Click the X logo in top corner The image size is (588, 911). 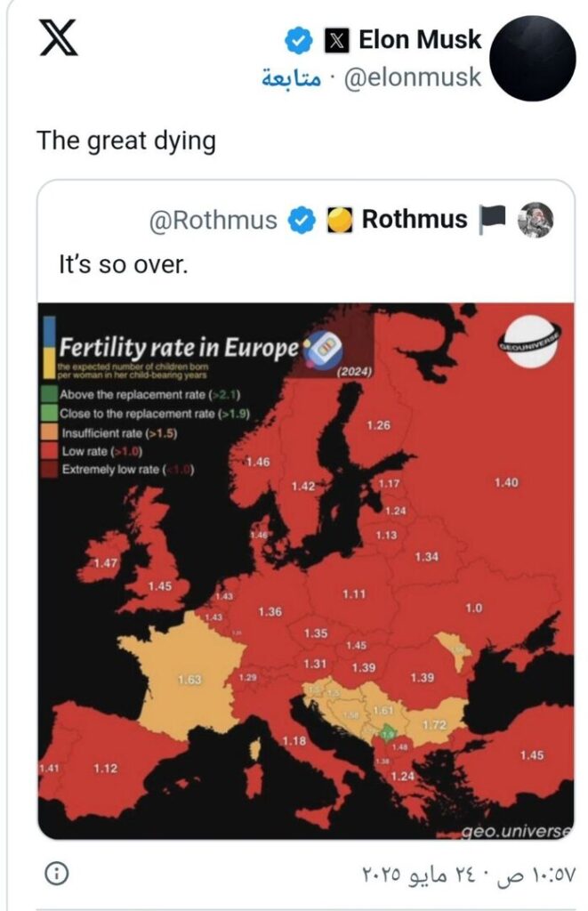(58, 37)
